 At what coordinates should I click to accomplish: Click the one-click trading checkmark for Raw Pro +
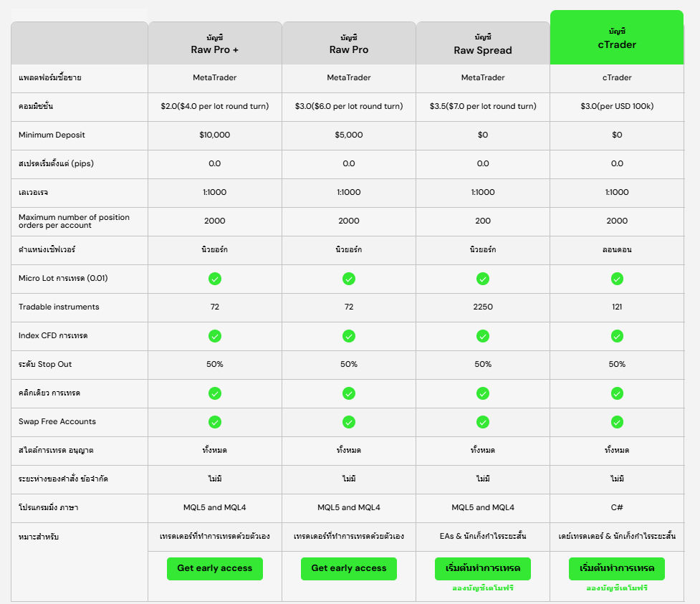(x=215, y=393)
